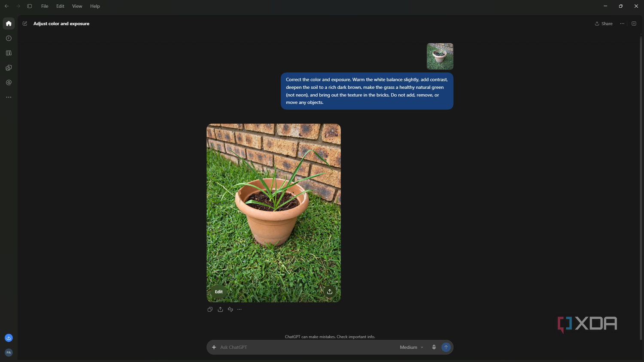Screen dimensions: 644x362
Task: Navigate forward with the right arrow
Action: point(18,6)
